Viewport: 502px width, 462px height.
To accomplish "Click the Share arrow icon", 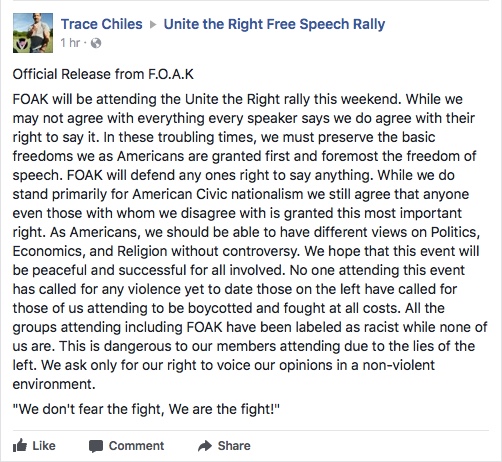I will point(205,446).
